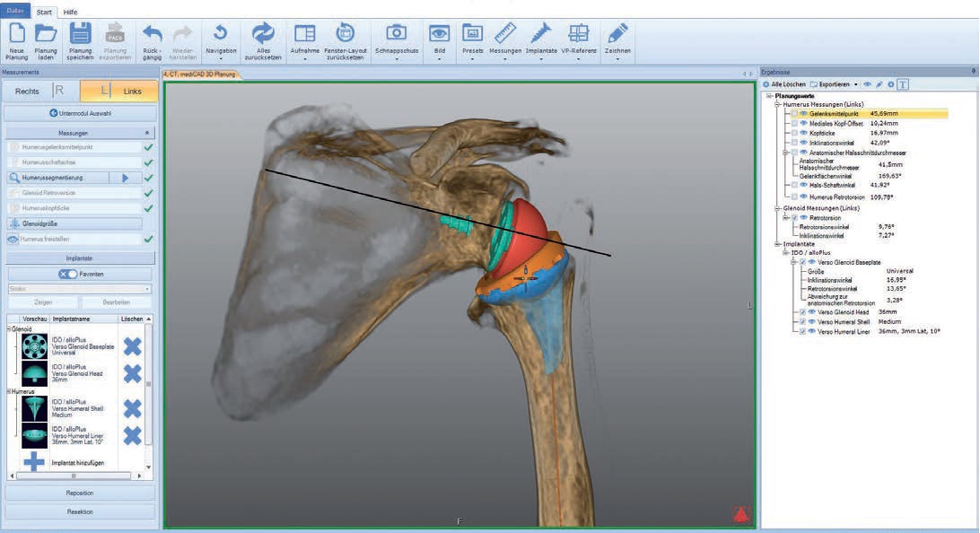Viewport: 980px width, 533px height.
Task: Click the Untermodul Auswahl button
Action: 80,113
